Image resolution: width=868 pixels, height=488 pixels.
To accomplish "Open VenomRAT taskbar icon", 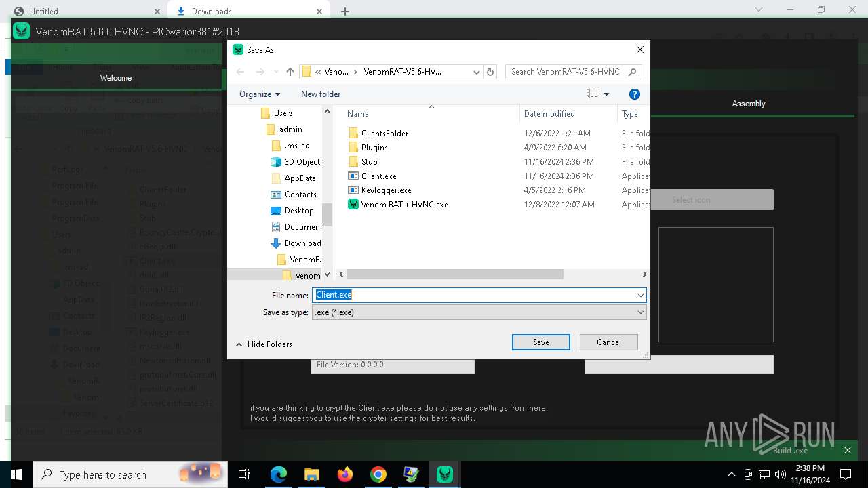I will coord(445,474).
